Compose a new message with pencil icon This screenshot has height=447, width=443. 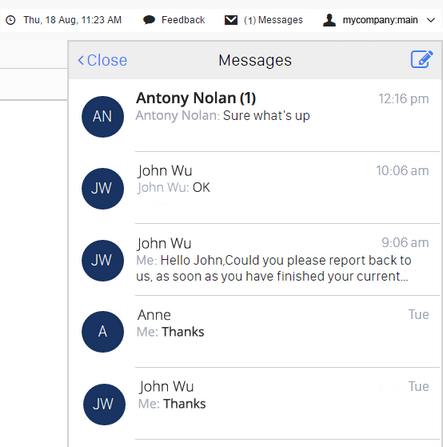coord(422,60)
